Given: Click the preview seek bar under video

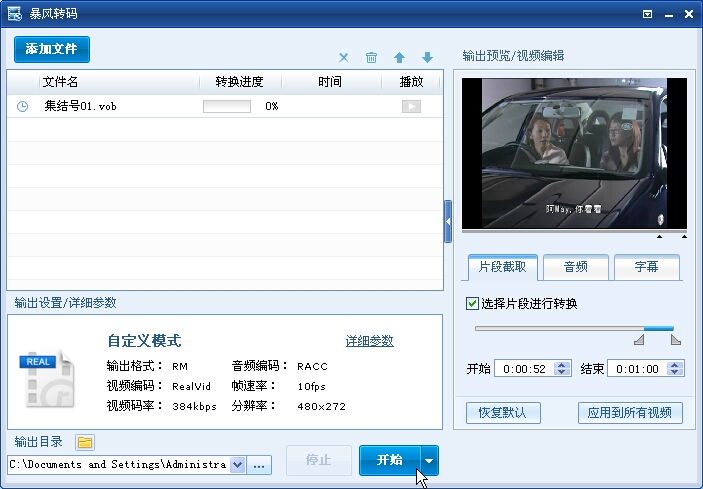Looking at the screenshot, I should (574, 232).
